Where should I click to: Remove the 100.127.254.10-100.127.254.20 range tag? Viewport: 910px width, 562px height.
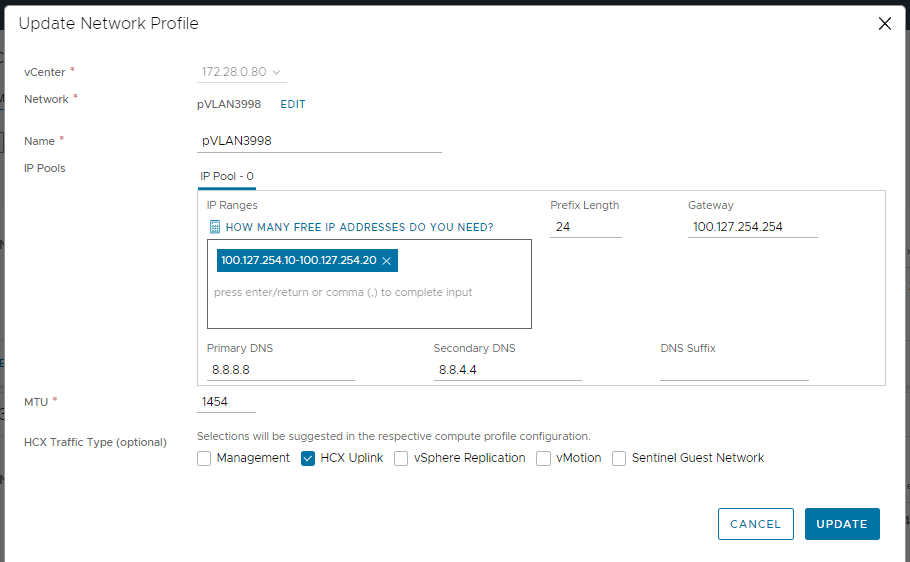(387, 261)
